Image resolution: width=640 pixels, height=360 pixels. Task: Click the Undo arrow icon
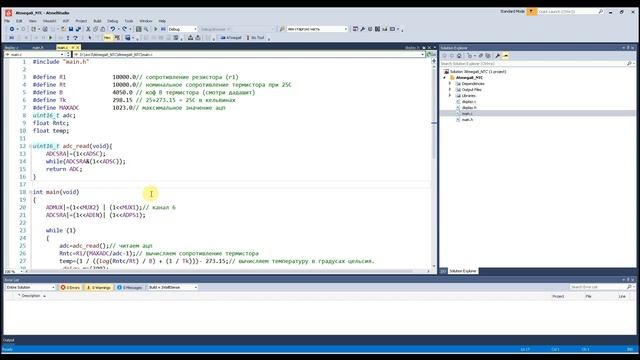113,29
